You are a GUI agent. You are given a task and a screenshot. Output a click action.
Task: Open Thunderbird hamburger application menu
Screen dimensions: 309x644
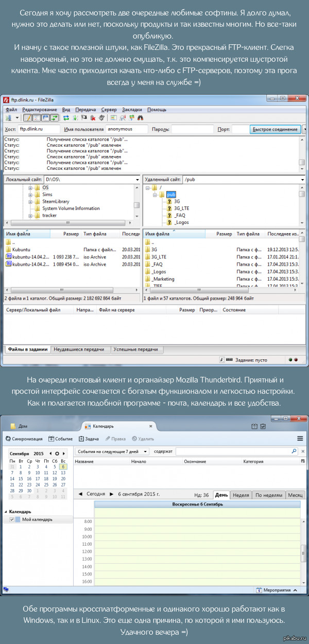(x=300, y=439)
